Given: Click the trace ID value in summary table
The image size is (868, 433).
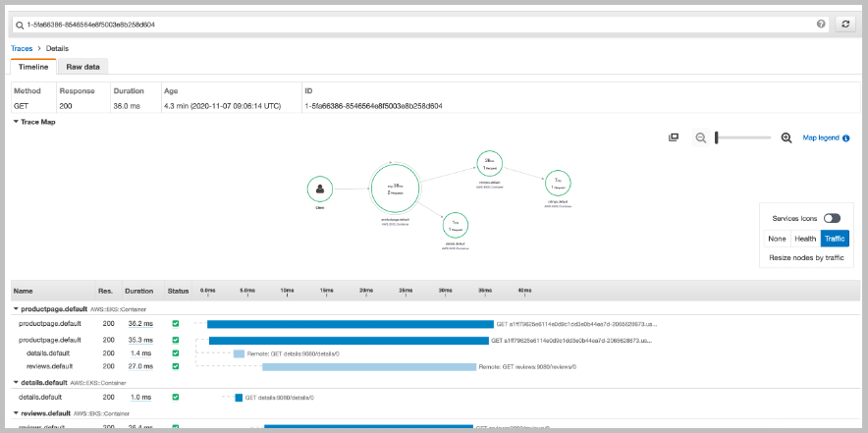Looking at the screenshot, I should pos(373,105).
